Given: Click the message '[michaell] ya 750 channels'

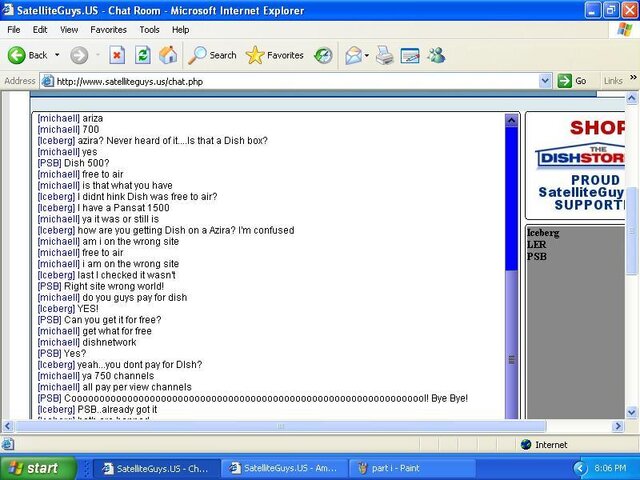Looking at the screenshot, I should coord(96,376).
